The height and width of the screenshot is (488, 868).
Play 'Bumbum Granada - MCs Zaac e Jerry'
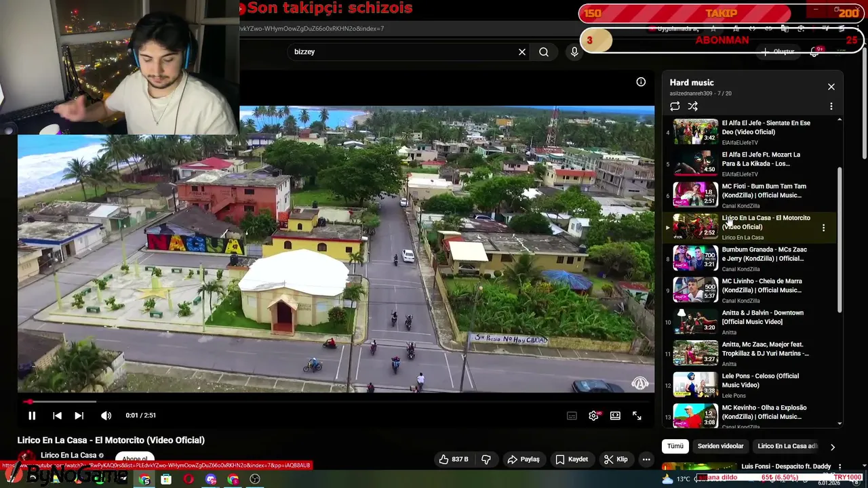[751, 259]
